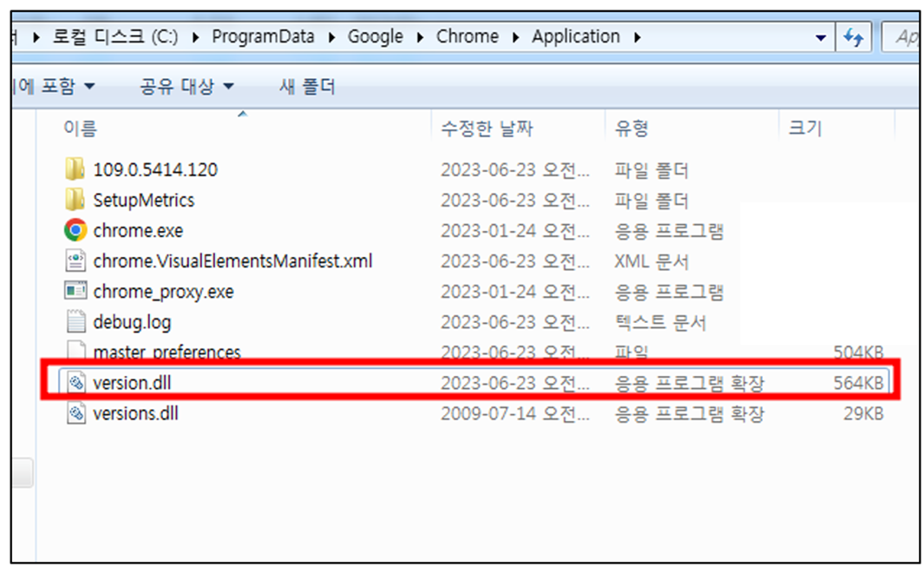924x567 pixels.
Task: Sort by the 수정한 날짜 column header
Action: click(487, 128)
